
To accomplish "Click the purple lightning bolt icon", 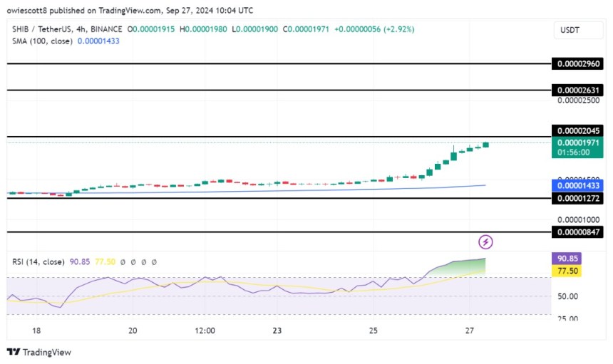I will click(486, 241).
